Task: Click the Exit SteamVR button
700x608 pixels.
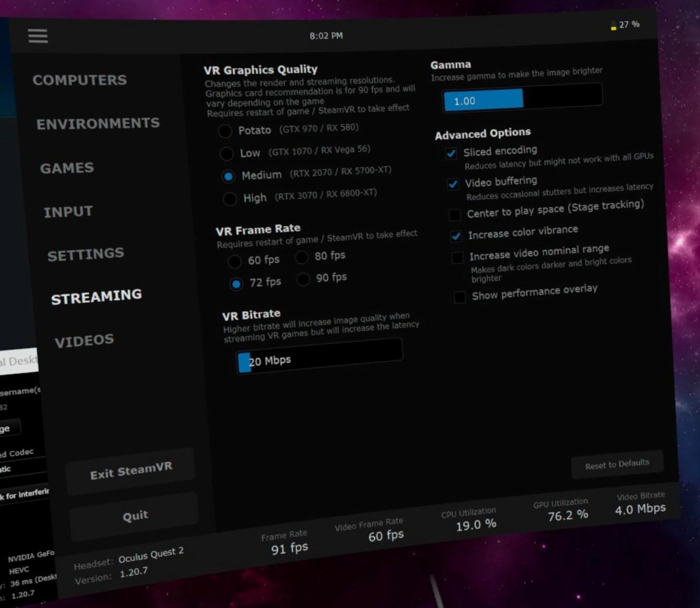Action: pyautogui.click(x=131, y=471)
